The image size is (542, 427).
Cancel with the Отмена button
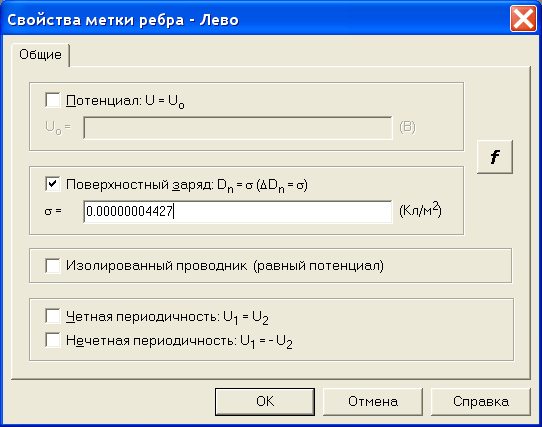pyautogui.click(x=373, y=401)
